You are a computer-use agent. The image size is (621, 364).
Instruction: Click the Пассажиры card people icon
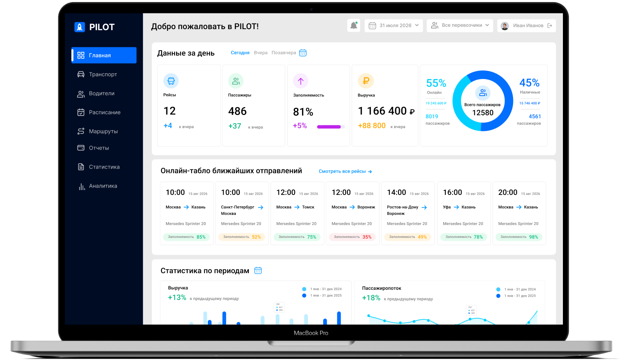point(236,81)
